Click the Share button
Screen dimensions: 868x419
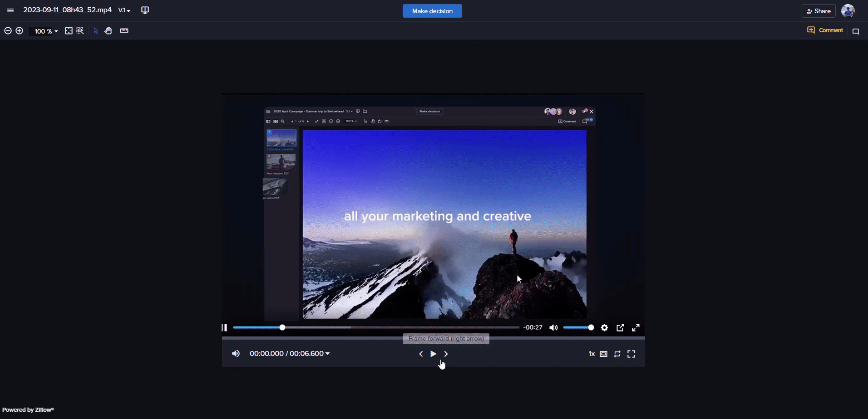tap(819, 11)
